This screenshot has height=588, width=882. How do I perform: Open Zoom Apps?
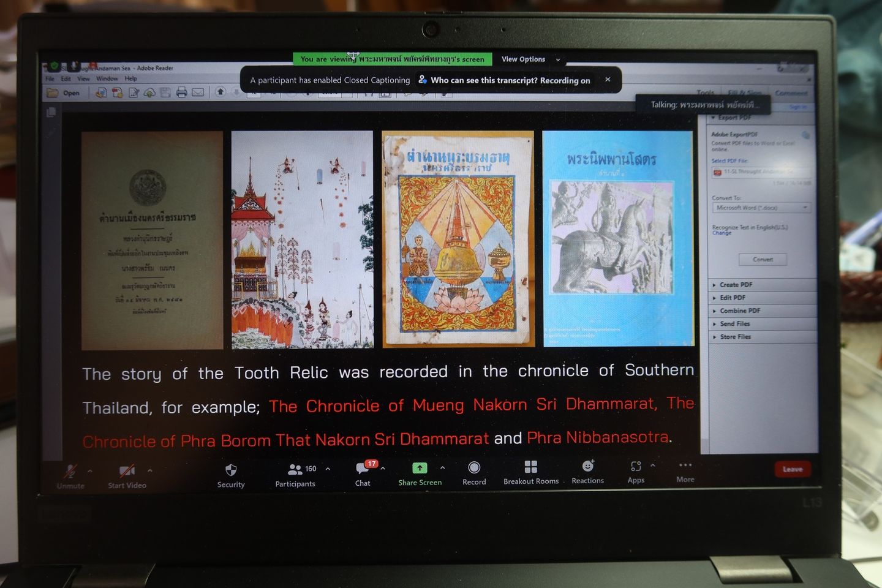pyautogui.click(x=636, y=472)
